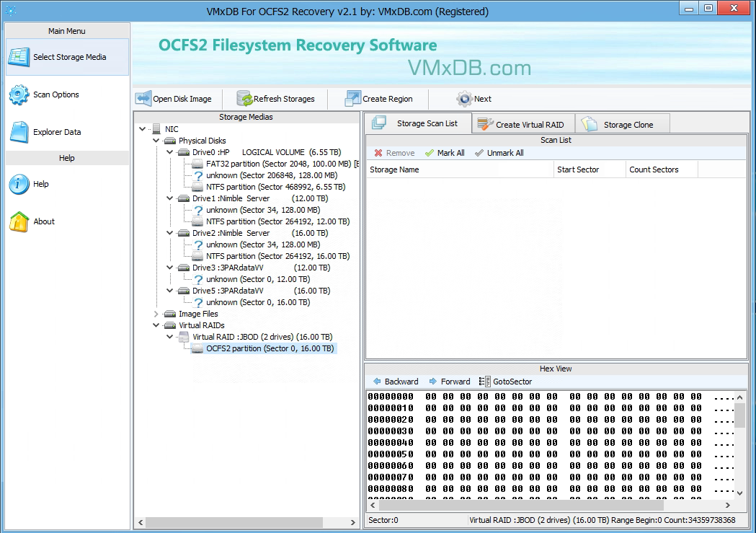Click the blue Help info icon
This screenshot has width=756, height=533.
point(19,184)
